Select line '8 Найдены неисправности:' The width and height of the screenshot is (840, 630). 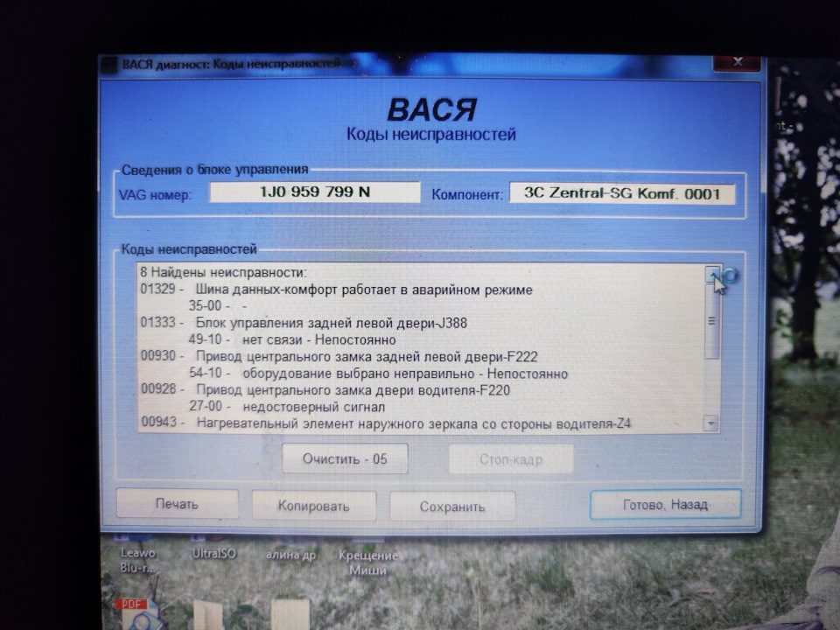[223, 272]
